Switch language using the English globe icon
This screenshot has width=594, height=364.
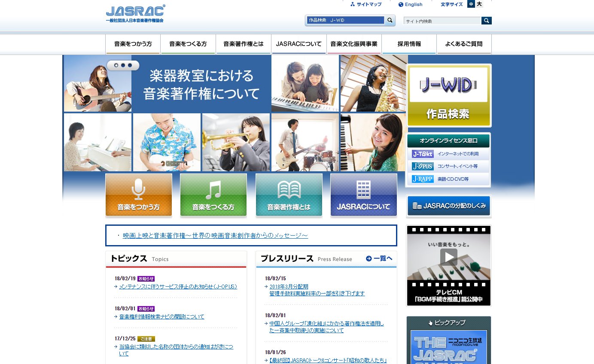(x=399, y=4)
